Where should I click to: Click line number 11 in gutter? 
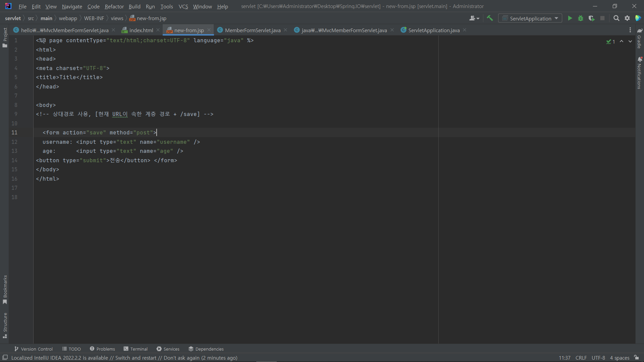(14, 132)
